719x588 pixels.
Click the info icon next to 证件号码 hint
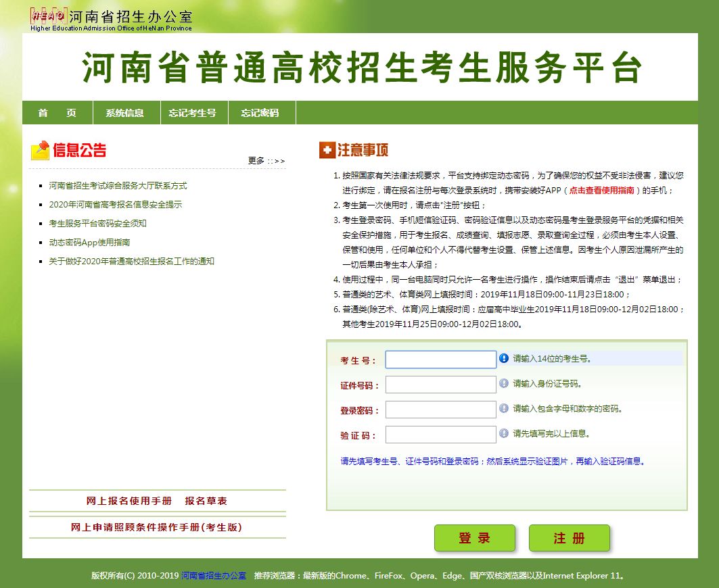[504, 383]
